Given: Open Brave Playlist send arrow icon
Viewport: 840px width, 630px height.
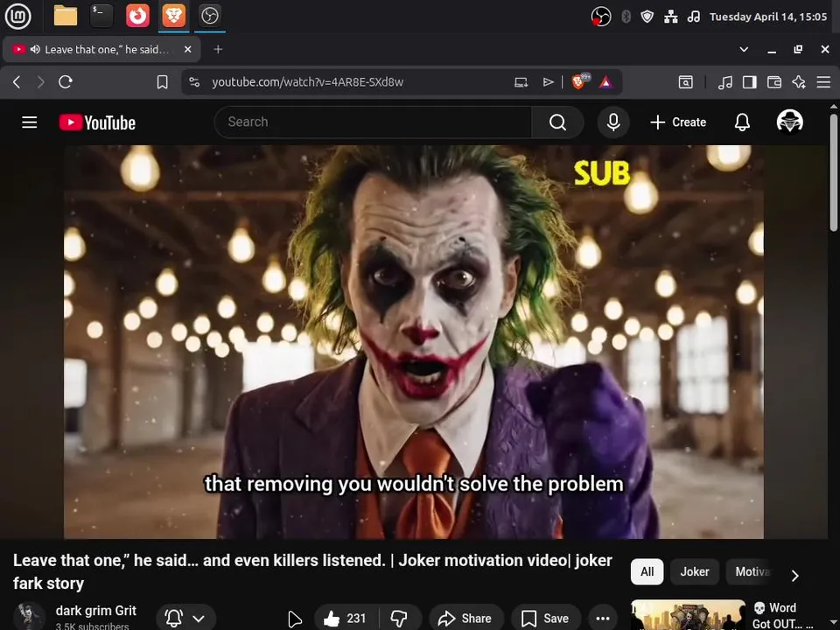Looking at the screenshot, I should 548,82.
